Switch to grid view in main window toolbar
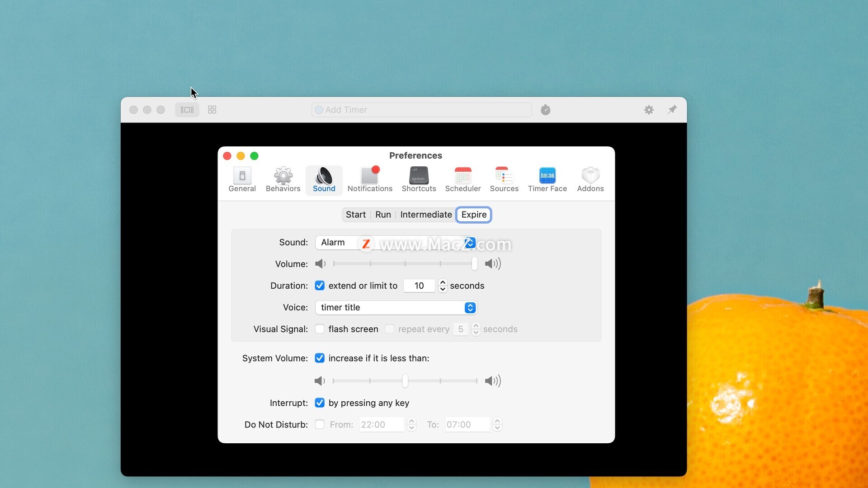The image size is (868, 488). pos(212,110)
